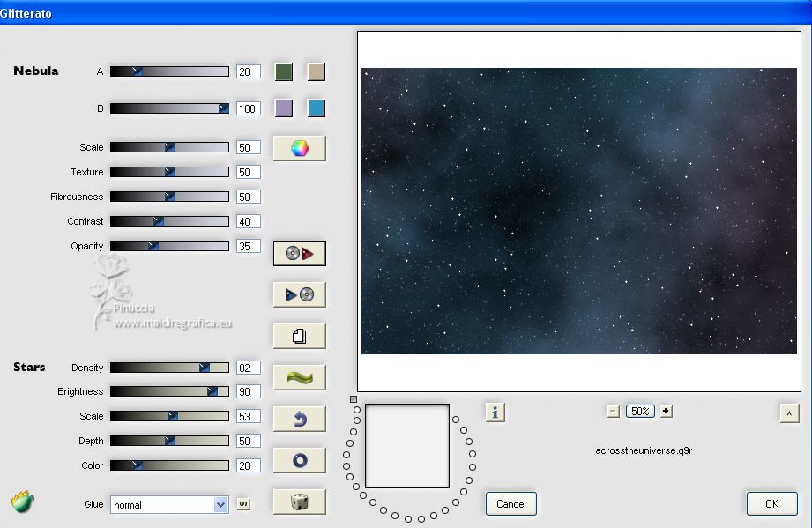Click the Opacity value field showing 35
The image size is (812, 528).
(248, 247)
